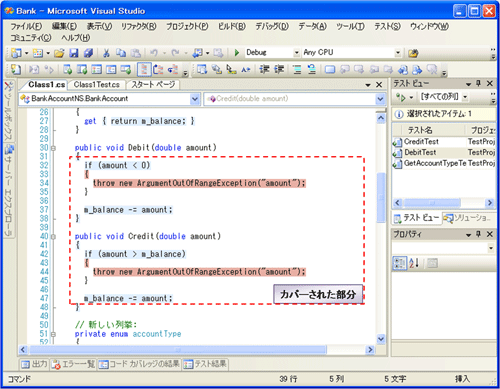
Task: Open the ファイル(F) menu
Action: pyautogui.click(x=26, y=26)
